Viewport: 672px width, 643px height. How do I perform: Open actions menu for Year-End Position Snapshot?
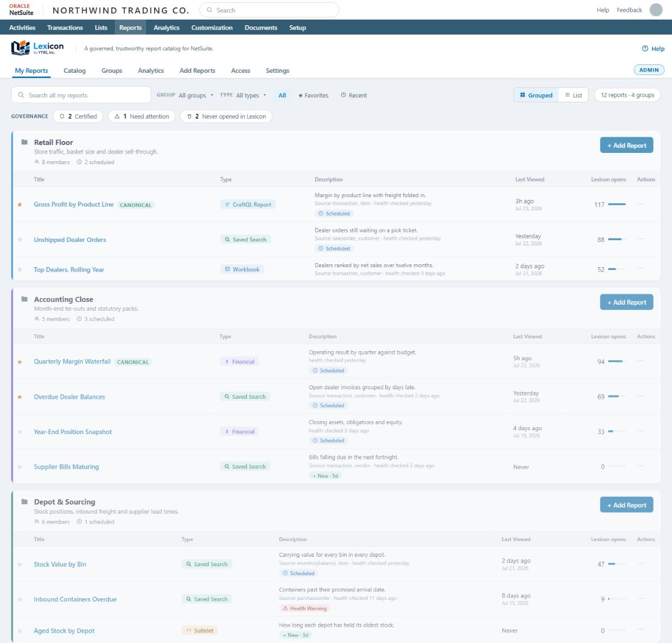641,431
